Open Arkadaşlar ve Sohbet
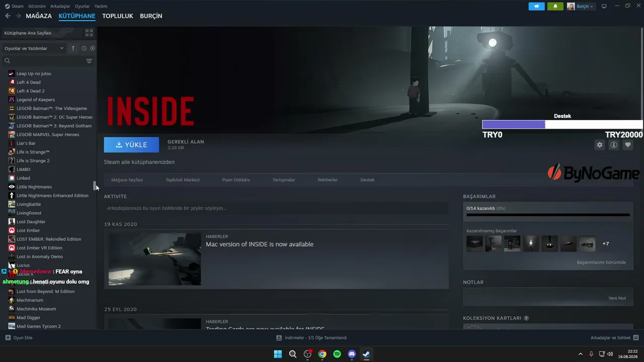Viewport: 644px width, 362px height. point(615,338)
